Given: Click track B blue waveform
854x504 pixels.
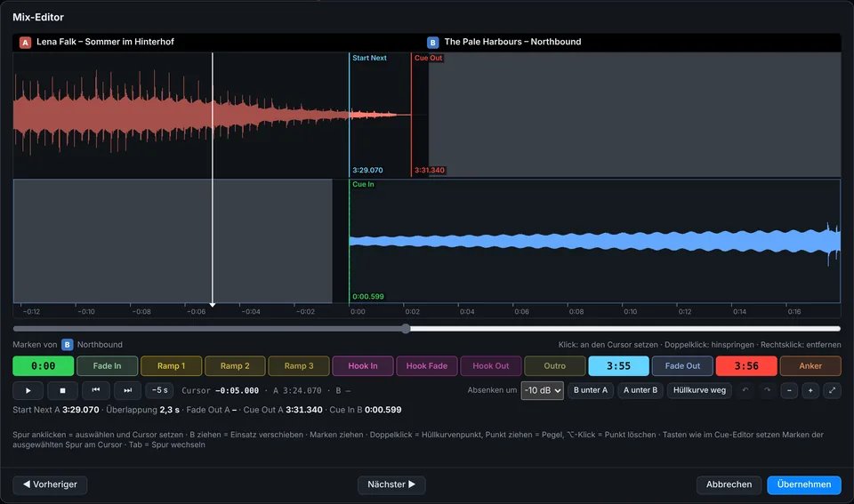Looking at the screenshot, I should pos(593,242).
